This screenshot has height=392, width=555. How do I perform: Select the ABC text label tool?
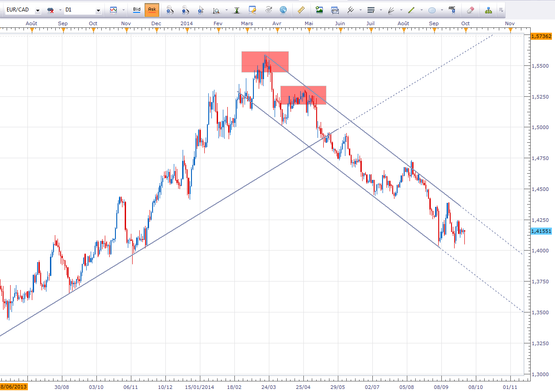click(452, 9)
